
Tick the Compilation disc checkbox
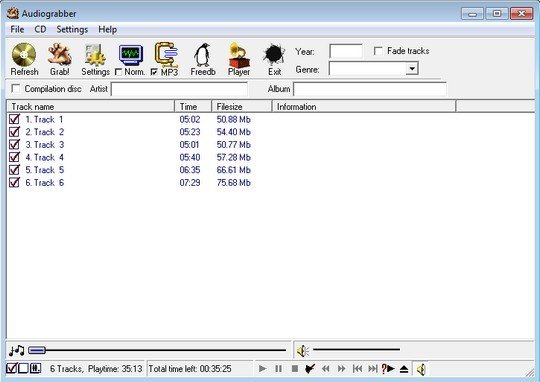point(15,89)
